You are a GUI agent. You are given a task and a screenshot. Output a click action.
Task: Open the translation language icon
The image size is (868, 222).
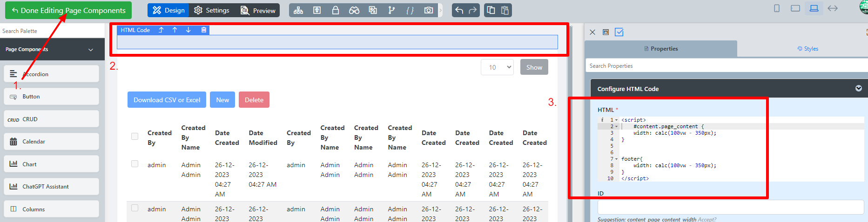[x=373, y=10]
